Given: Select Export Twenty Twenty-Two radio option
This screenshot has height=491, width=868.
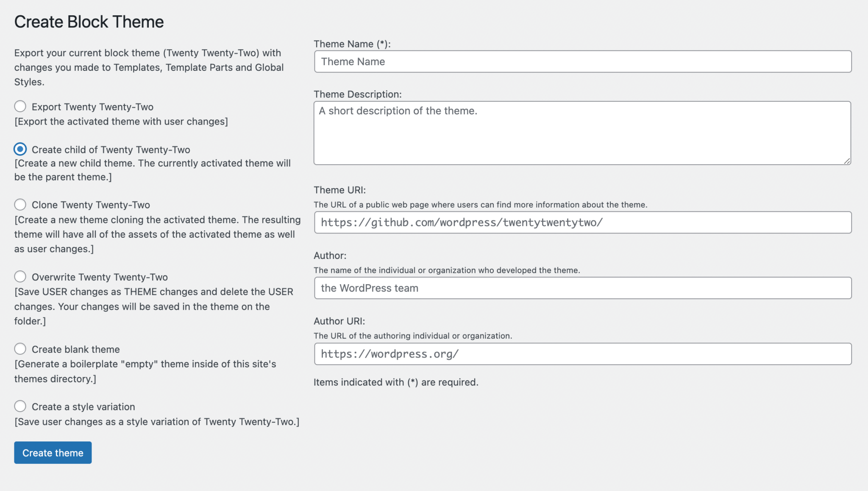Looking at the screenshot, I should coord(20,106).
